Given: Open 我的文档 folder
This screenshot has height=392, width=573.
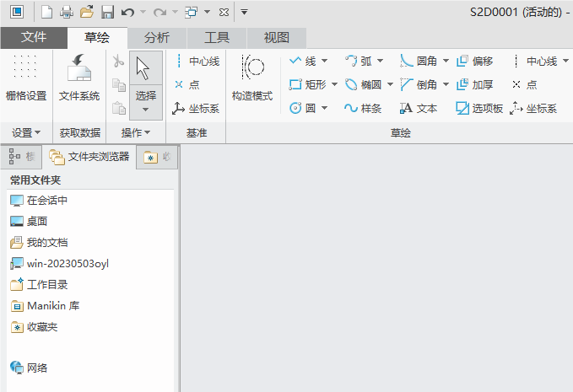Looking at the screenshot, I should point(39,243).
